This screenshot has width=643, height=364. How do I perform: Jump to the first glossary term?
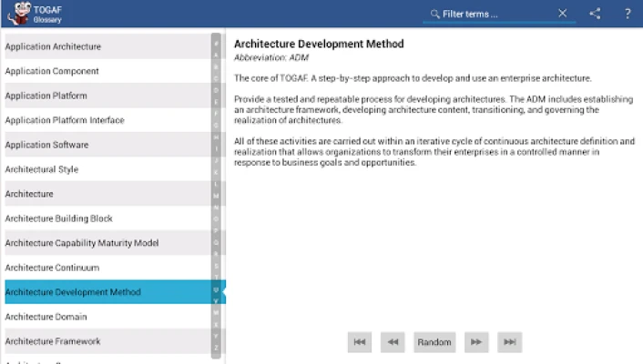coord(360,342)
